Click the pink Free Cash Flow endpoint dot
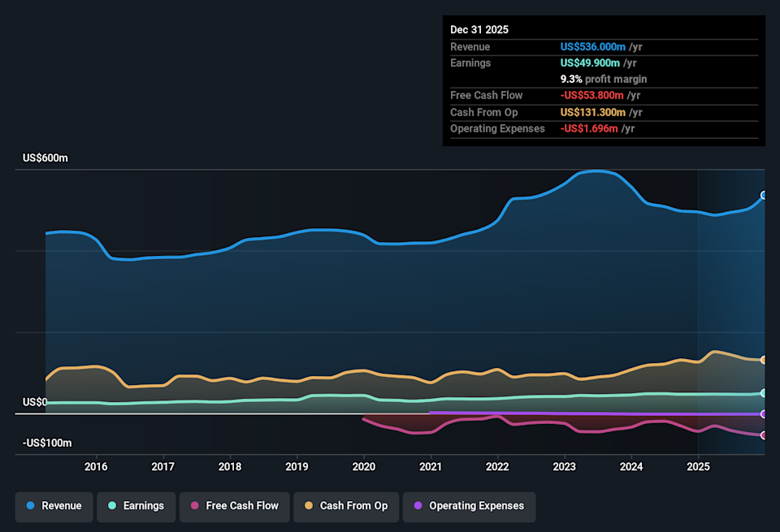 pyautogui.click(x=764, y=435)
